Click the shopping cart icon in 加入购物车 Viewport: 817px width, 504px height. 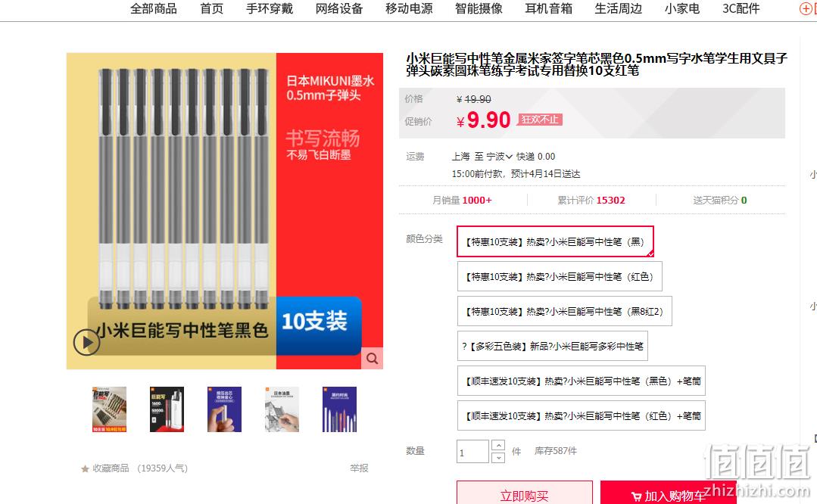(x=636, y=496)
